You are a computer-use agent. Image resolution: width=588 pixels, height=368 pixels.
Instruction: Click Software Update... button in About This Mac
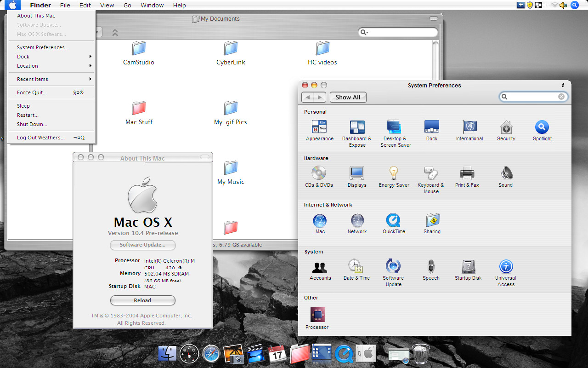[142, 245]
